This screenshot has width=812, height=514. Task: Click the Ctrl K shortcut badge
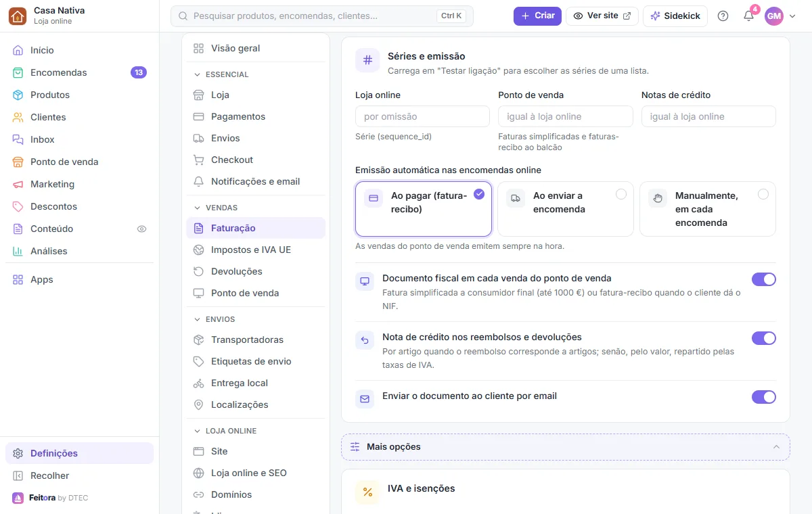tap(451, 16)
